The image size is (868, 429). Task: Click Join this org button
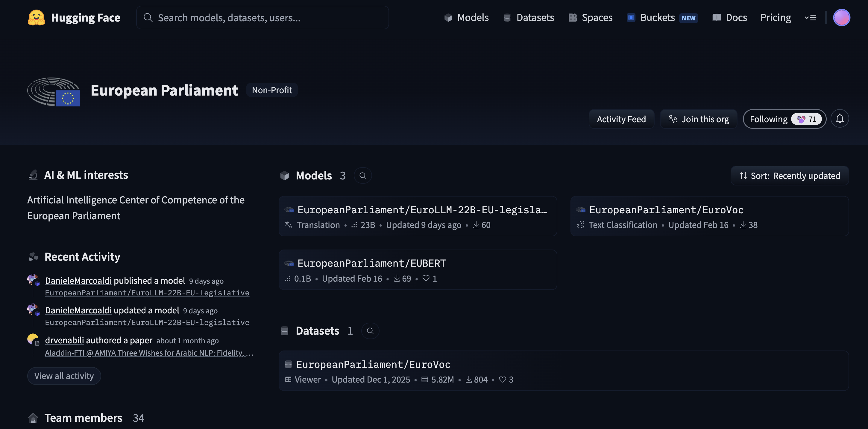pos(699,119)
